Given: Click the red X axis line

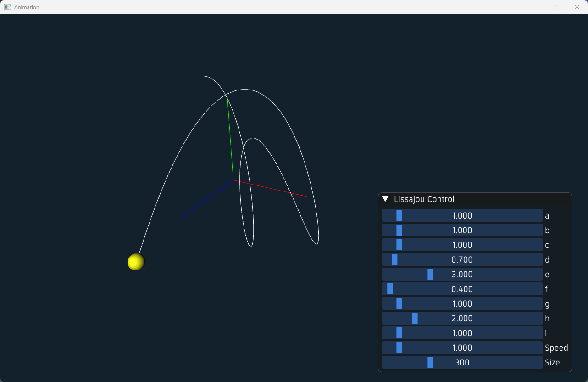Looking at the screenshot, I should click(272, 189).
